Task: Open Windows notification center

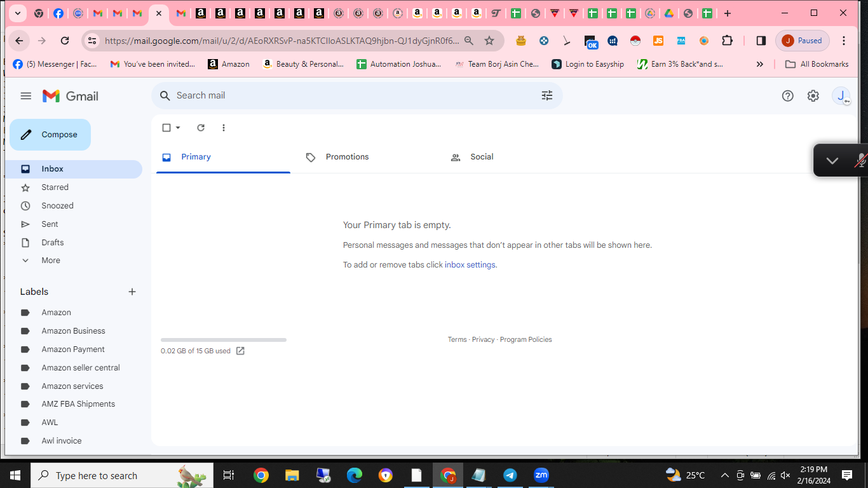Action: [x=847, y=475]
